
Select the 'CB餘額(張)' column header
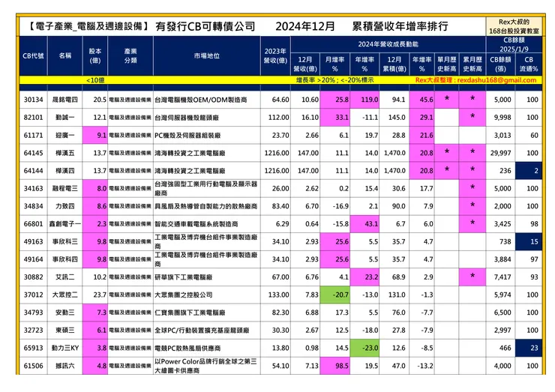point(500,64)
